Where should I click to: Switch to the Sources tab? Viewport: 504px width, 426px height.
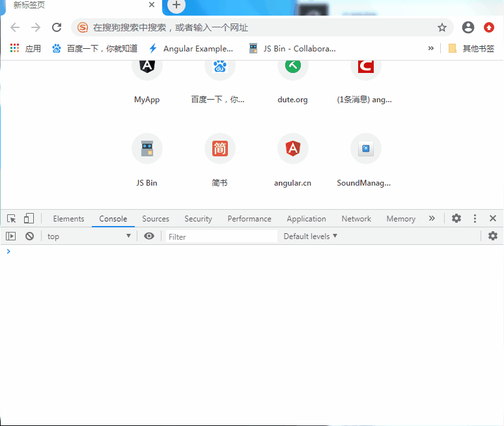(x=156, y=219)
